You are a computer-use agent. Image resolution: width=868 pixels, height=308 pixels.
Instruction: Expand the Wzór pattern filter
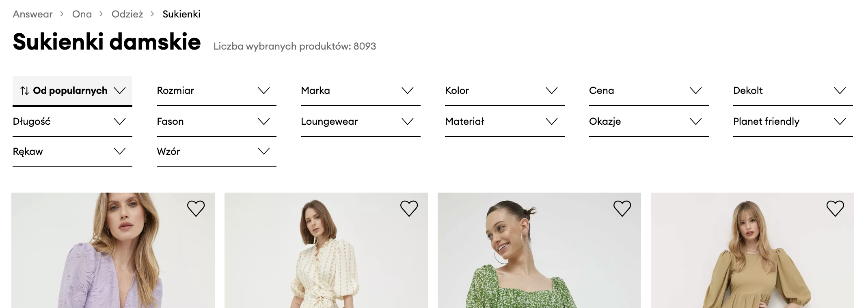216,152
